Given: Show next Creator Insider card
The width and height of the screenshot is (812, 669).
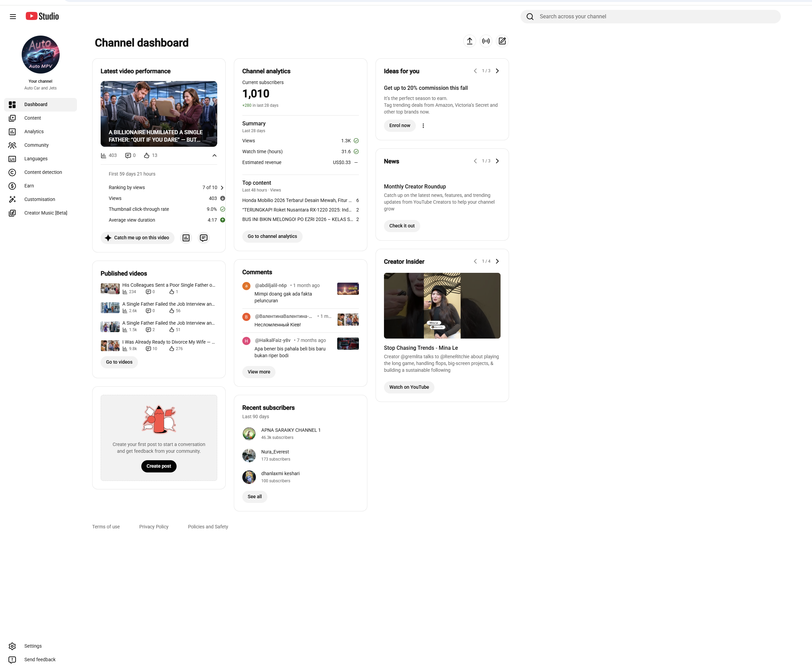Looking at the screenshot, I should [497, 261].
